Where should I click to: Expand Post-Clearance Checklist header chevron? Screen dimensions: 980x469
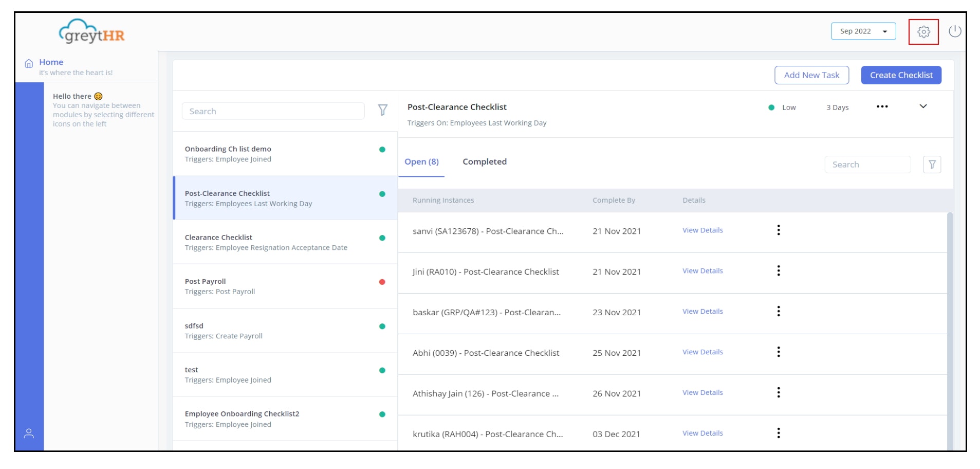coord(923,106)
